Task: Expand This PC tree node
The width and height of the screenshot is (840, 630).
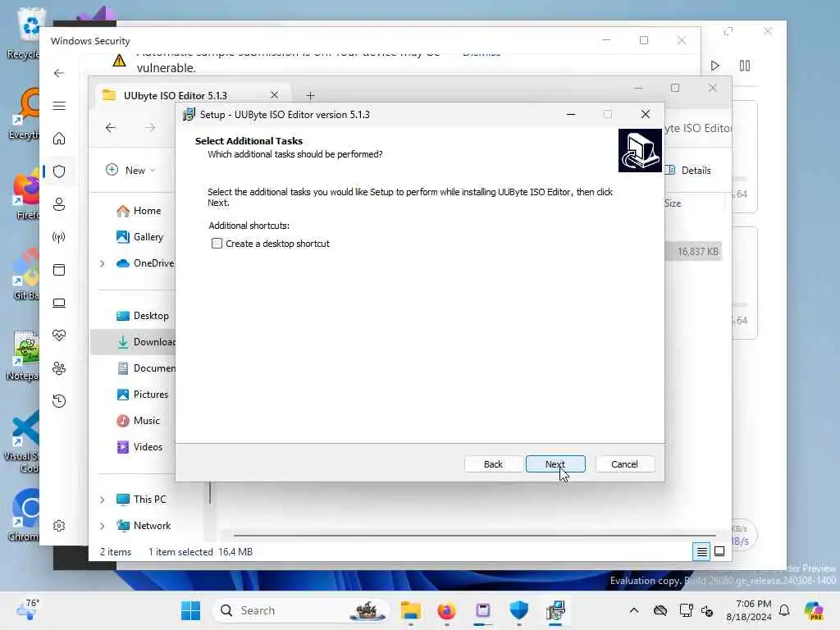Action: [x=102, y=500]
